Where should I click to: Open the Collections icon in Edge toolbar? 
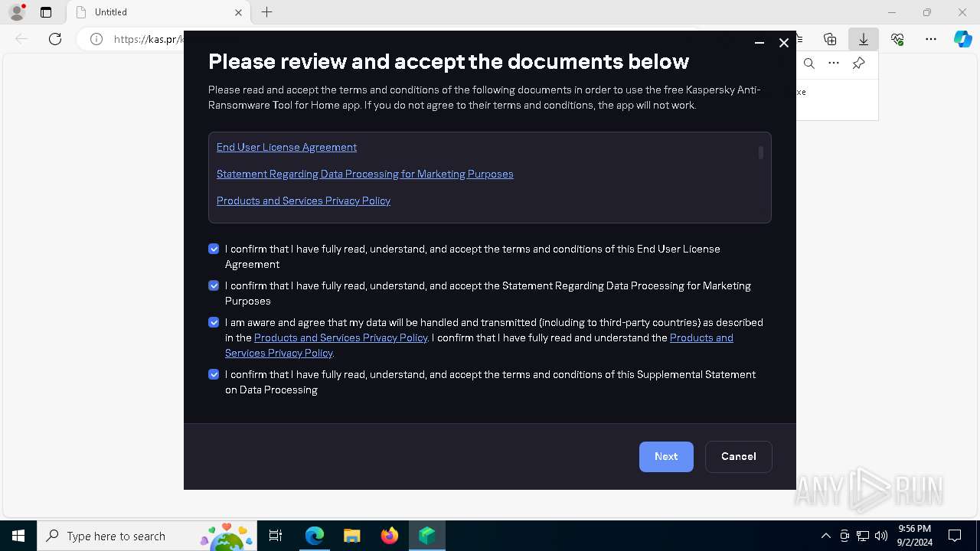(x=830, y=39)
